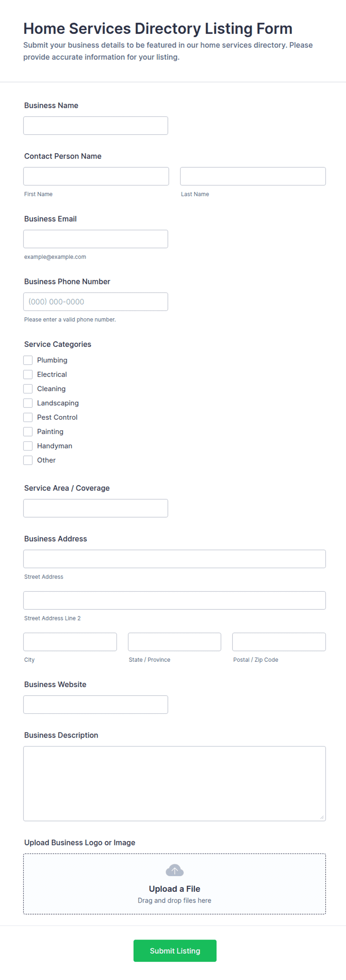Image resolution: width=346 pixels, height=980 pixels.
Task: Select the Cleaning checkbox
Action: 28,389
